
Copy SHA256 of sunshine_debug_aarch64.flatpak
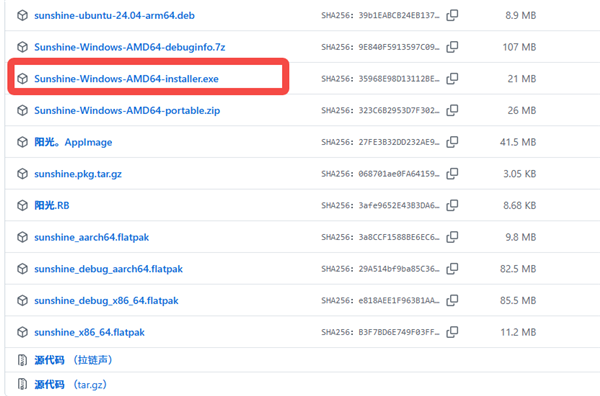[x=452, y=269]
